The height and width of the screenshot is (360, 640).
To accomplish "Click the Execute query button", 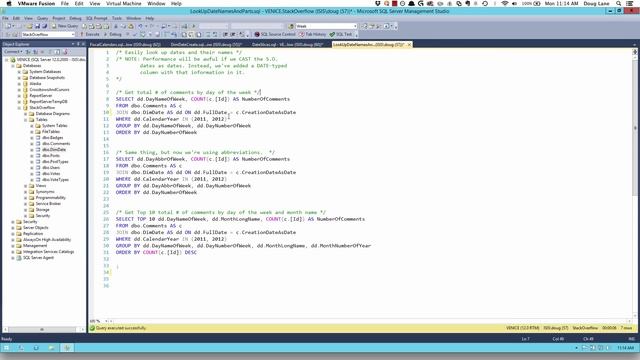I will [x=90, y=34].
